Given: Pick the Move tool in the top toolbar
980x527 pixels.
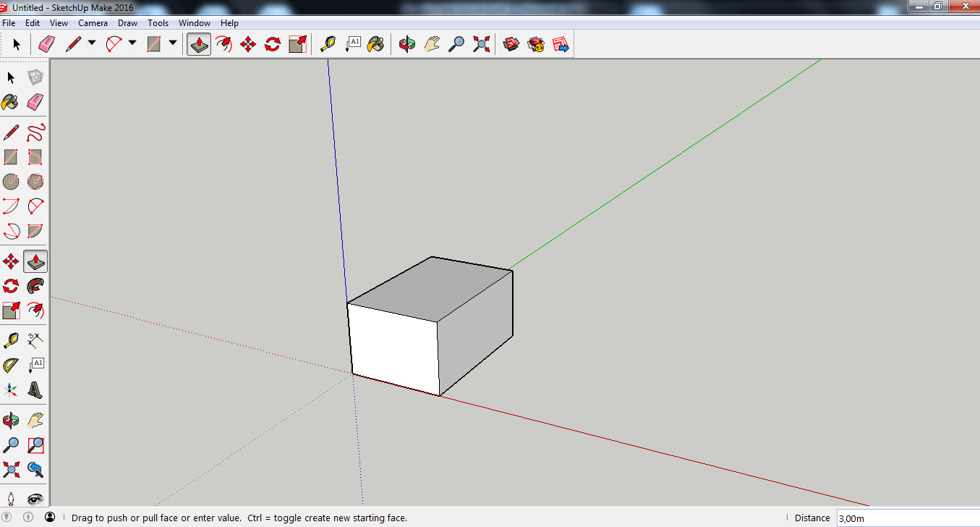Looking at the screenshot, I should coord(248,44).
